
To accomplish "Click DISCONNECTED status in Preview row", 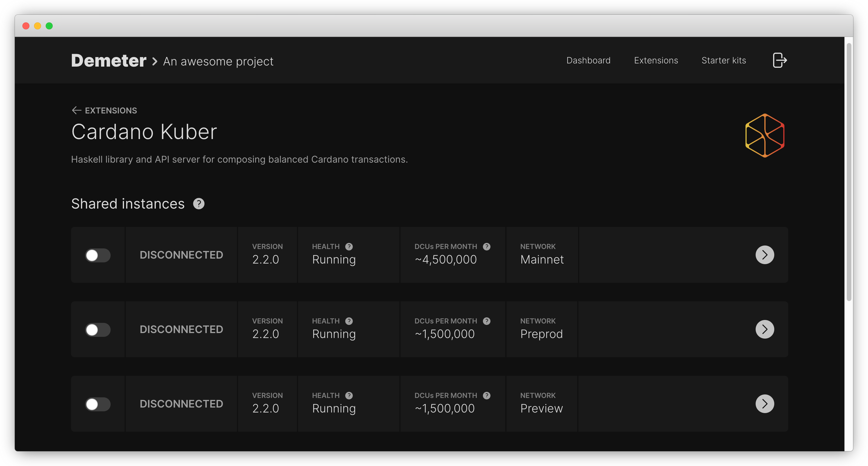I will tap(181, 404).
